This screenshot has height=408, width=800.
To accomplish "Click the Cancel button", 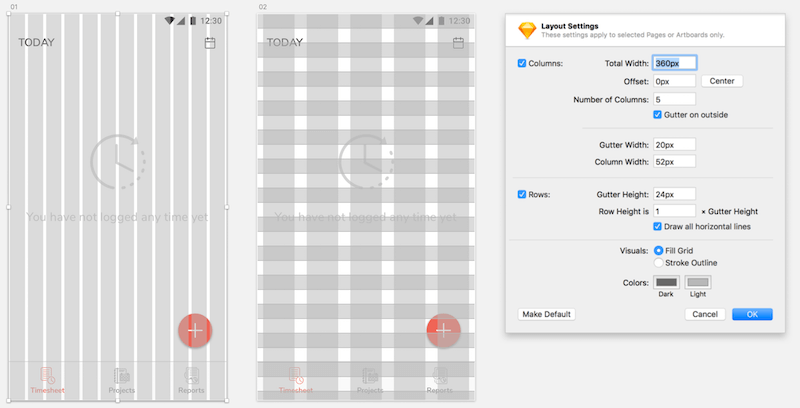I will [705, 314].
